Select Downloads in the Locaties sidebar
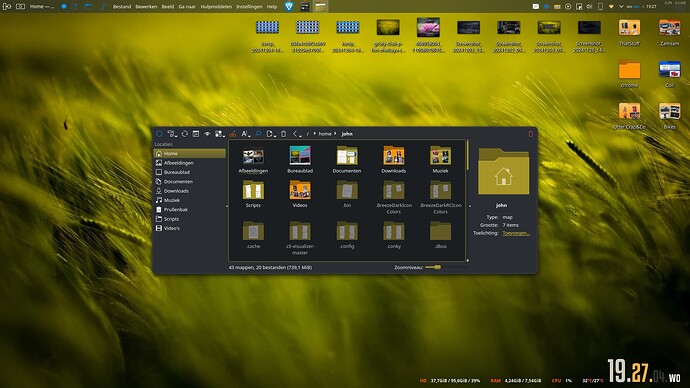 [189, 191]
